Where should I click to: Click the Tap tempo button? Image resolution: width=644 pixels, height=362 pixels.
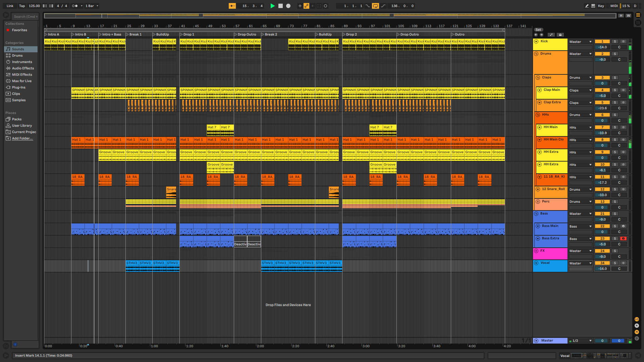[22, 6]
